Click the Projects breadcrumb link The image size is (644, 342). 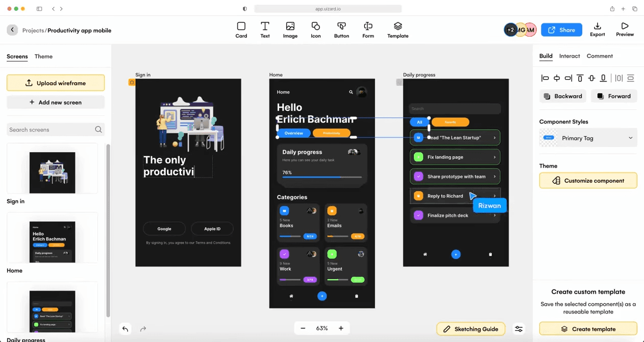coord(33,30)
